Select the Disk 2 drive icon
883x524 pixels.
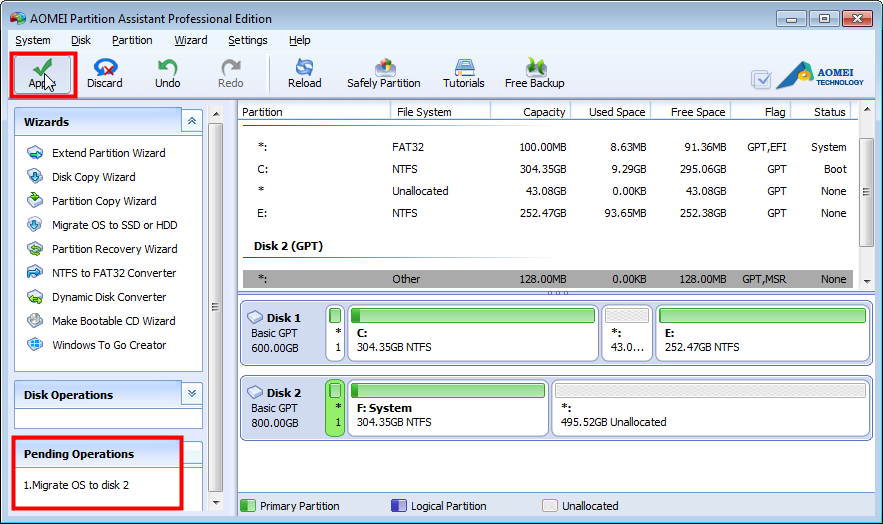click(x=255, y=392)
